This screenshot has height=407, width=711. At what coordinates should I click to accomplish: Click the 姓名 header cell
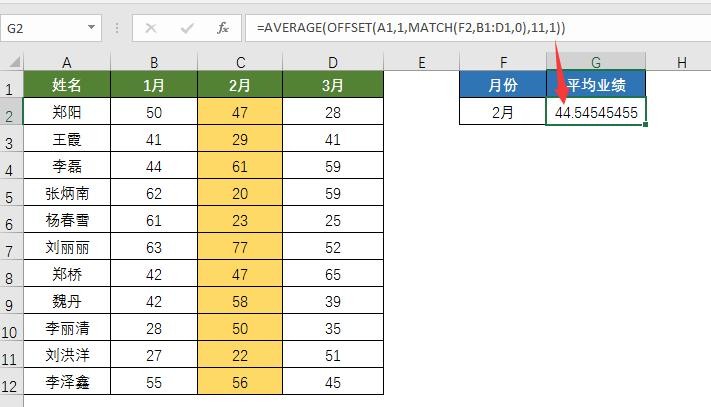67,86
